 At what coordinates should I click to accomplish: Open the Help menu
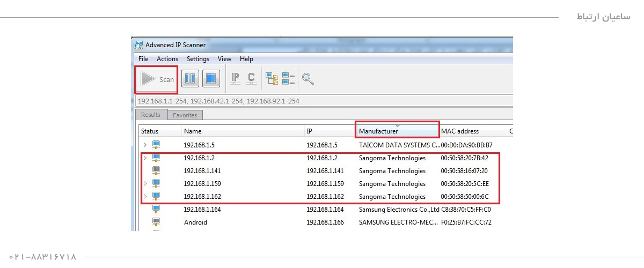(246, 59)
